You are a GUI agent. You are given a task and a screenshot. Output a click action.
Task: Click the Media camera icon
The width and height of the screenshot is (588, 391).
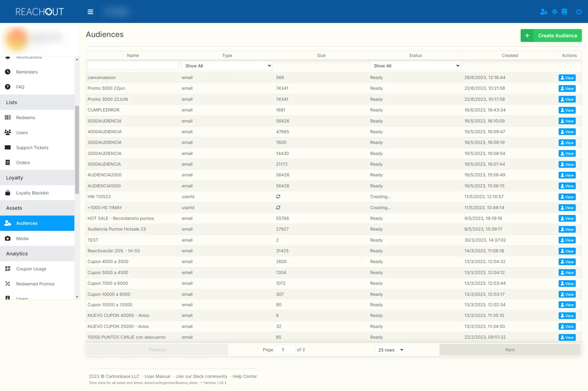8,238
